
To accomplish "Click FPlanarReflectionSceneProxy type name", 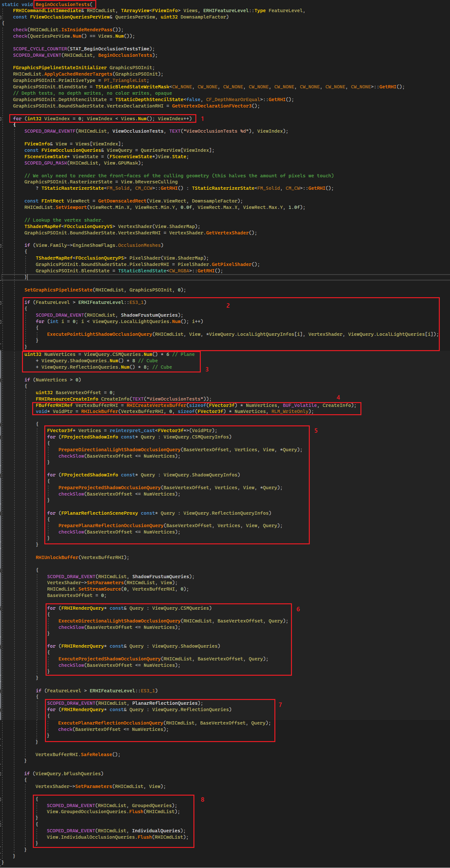I will click(x=100, y=513).
